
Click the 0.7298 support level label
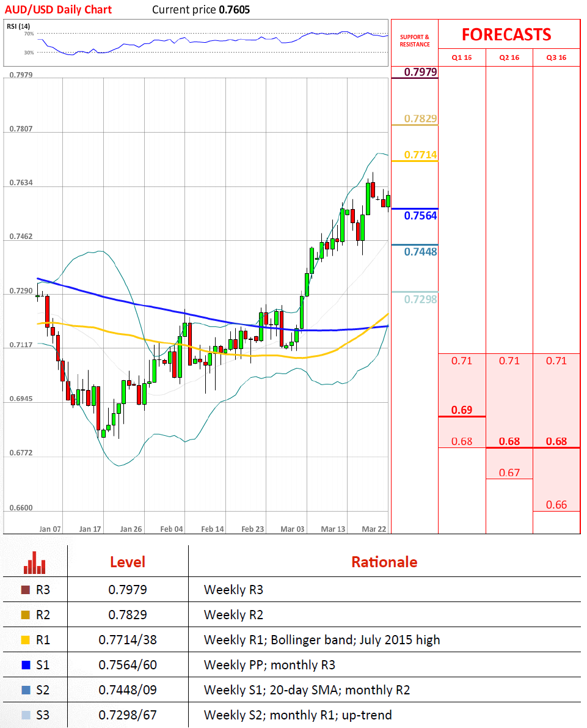click(420, 299)
